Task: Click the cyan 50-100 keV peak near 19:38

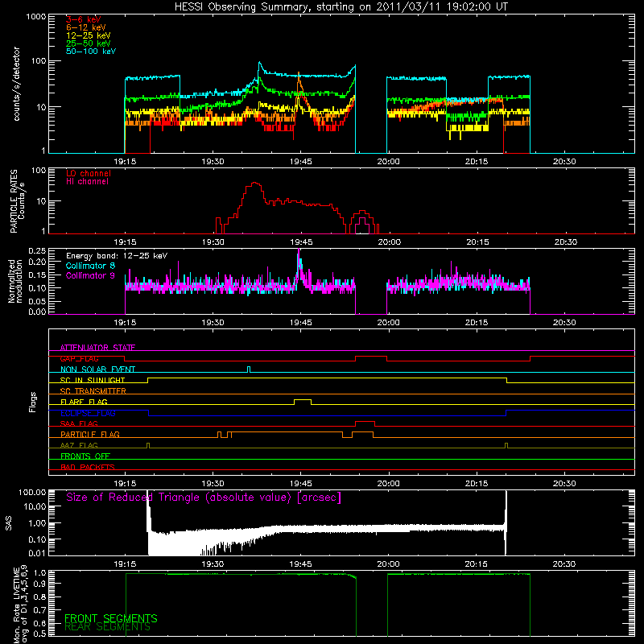Action: tap(259, 64)
